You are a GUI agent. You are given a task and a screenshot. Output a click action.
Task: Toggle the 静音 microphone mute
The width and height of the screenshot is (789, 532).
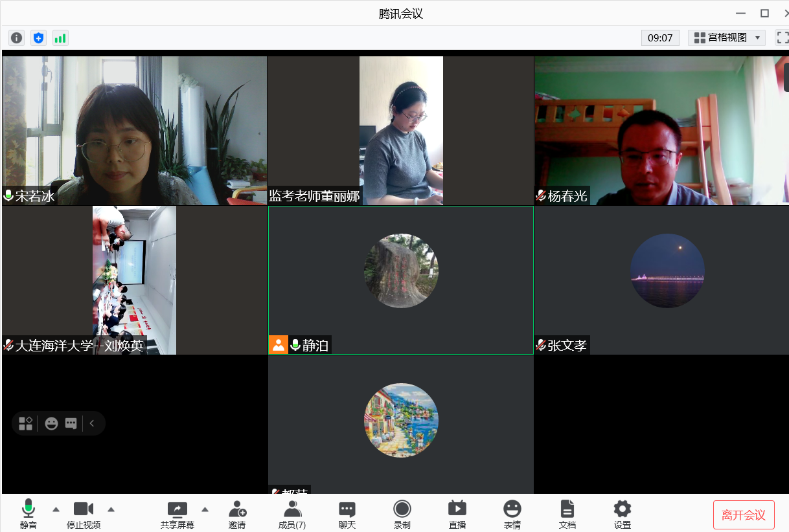pos(29,515)
